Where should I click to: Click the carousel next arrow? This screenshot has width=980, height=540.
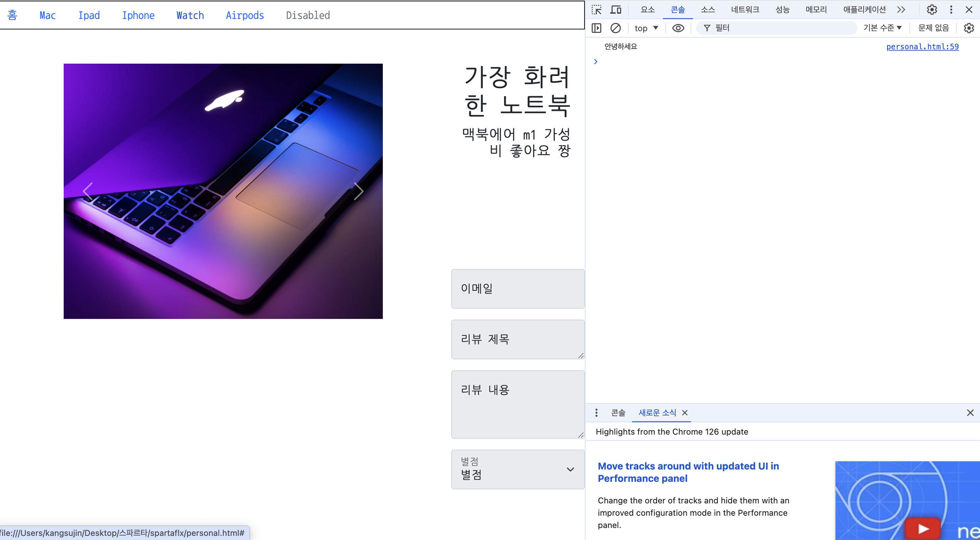[x=359, y=191]
